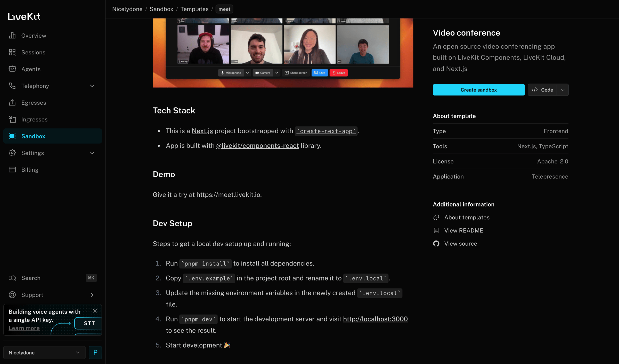Select Sandbox in the sidebar

(x=53, y=136)
